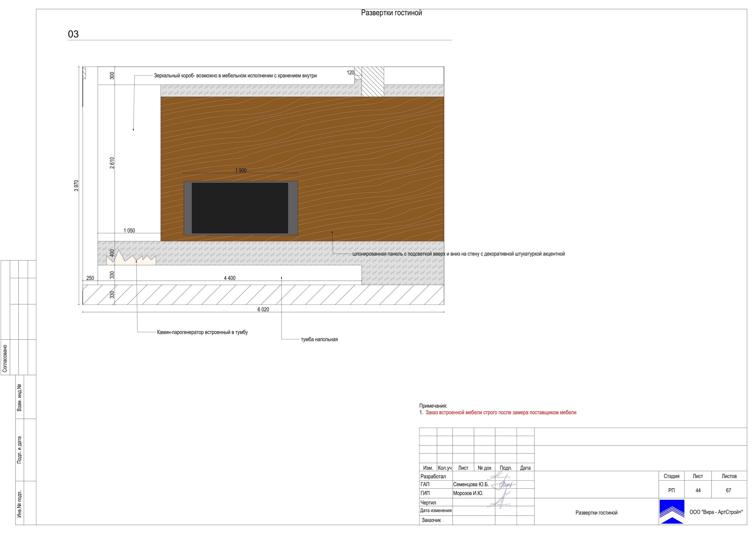
Task: Click the "Разработал" row label
Action: 433,476
